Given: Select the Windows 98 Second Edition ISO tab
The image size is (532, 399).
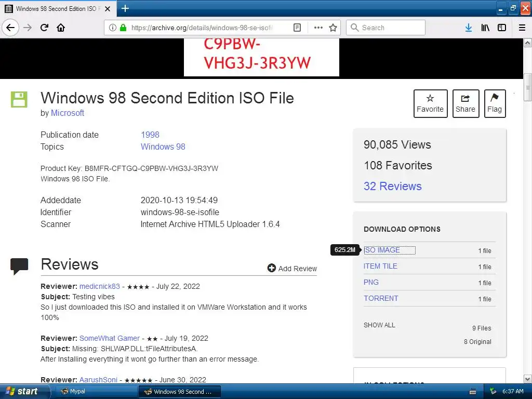Looking at the screenshot, I should point(58,9).
